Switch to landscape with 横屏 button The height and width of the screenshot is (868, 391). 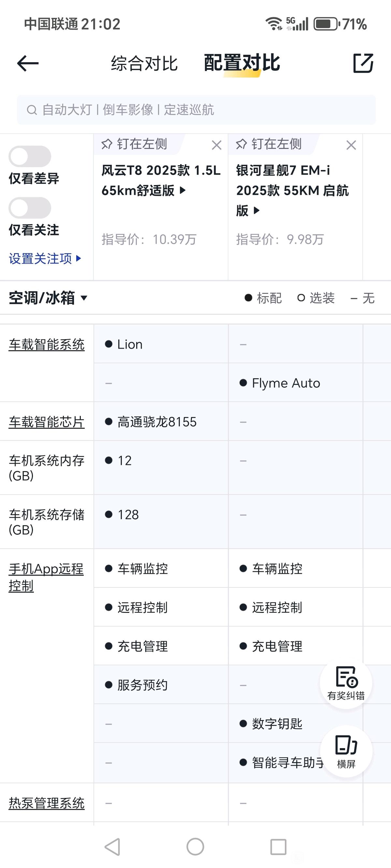(x=346, y=752)
